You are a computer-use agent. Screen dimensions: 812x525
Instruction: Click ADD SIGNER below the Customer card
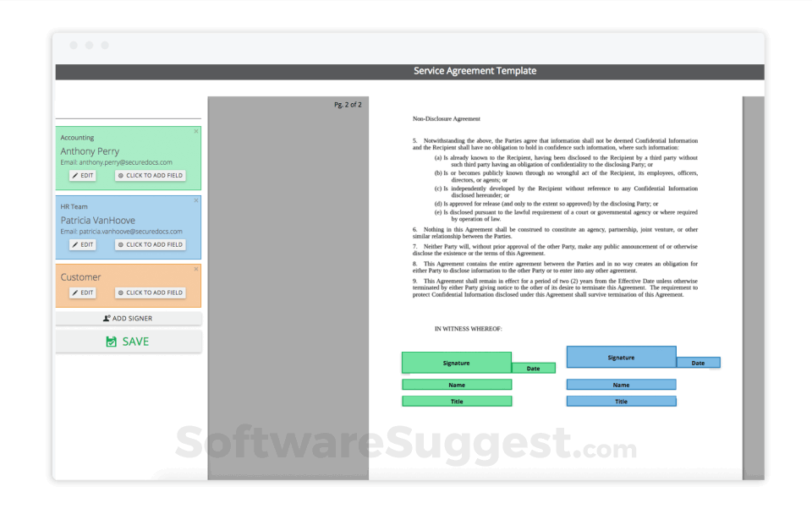tap(129, 318)
